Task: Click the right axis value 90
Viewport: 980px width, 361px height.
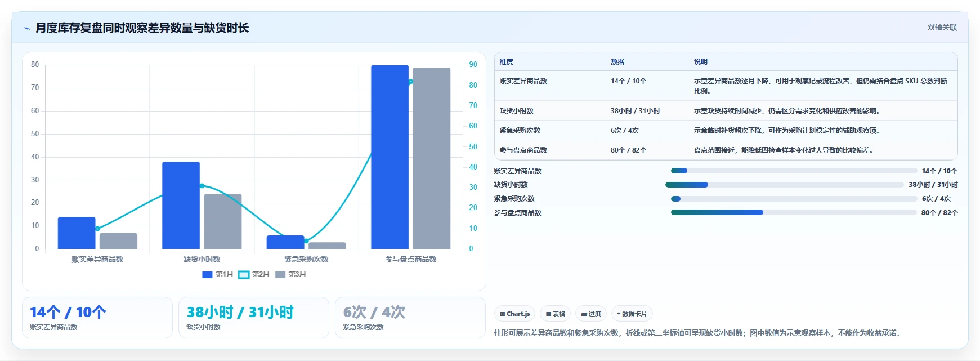Action: (x=473, y=65)
